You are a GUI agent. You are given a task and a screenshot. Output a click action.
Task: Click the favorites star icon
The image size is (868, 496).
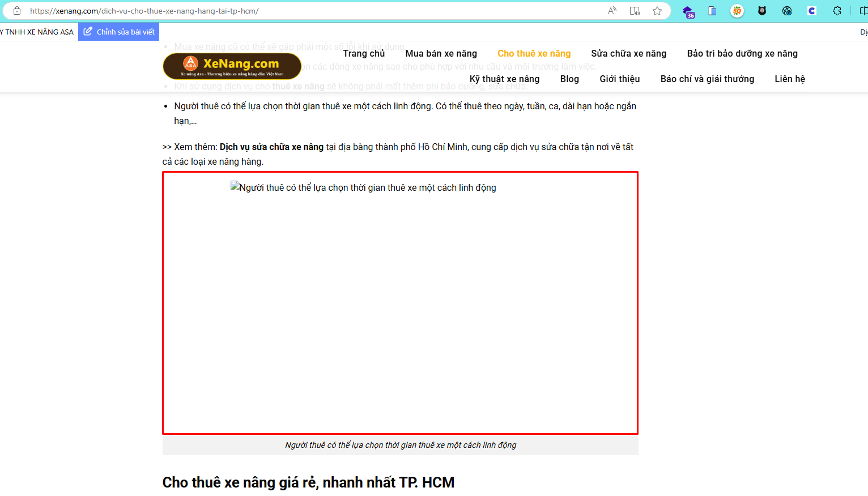pos(657,11)
